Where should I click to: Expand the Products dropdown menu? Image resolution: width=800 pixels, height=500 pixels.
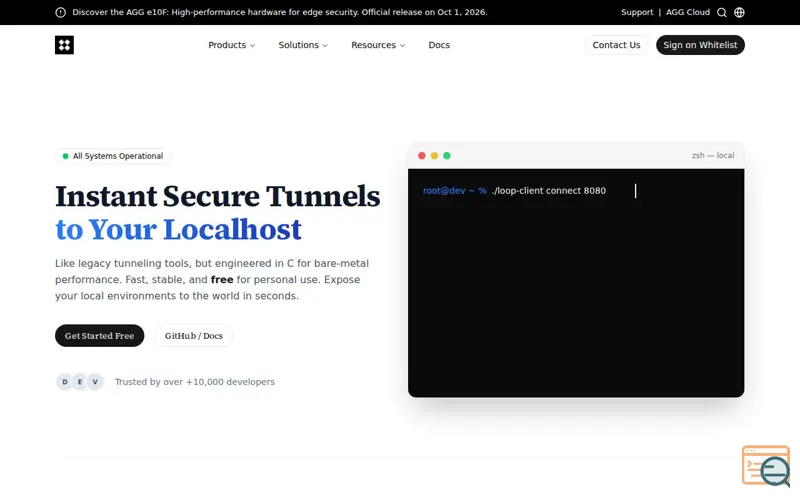coord(231,45)
